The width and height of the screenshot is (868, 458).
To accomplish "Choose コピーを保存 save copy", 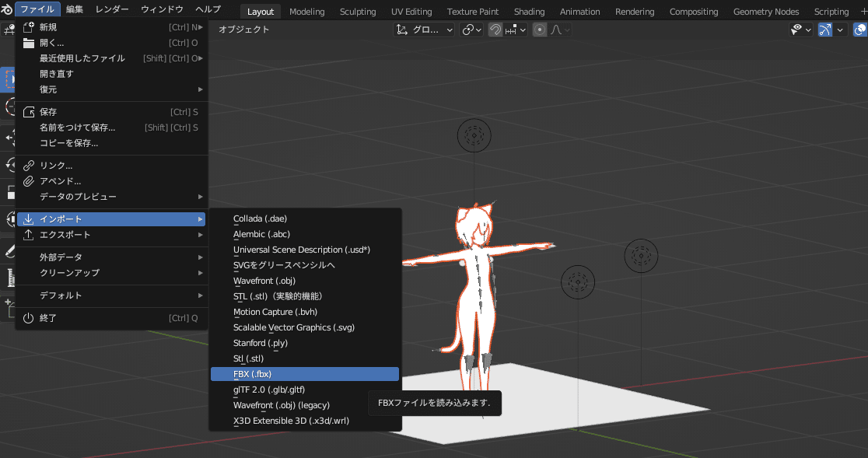I will pyautogui.click(x=112, y=143).
